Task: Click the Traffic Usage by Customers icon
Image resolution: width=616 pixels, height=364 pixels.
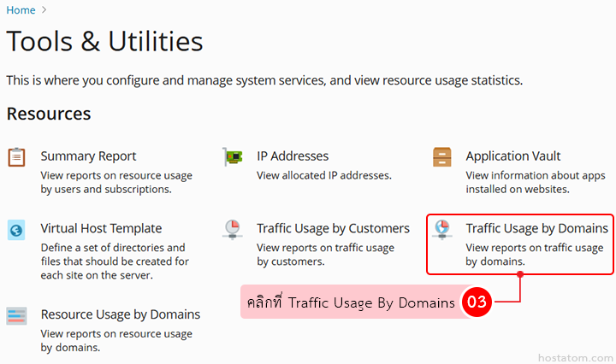Action: pyautogui.click(x=232, y=230)
